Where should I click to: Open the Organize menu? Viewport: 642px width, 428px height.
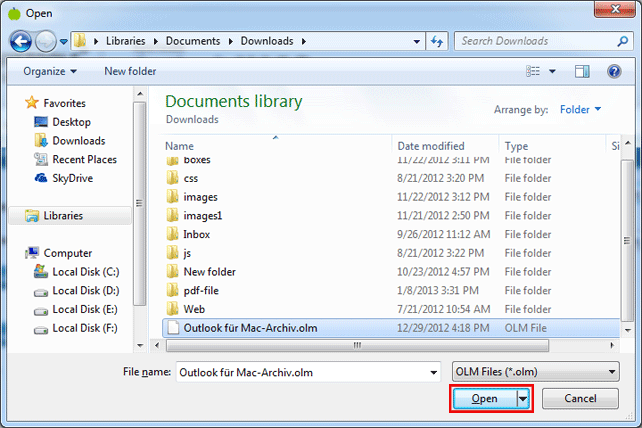(x=50, y=71)
